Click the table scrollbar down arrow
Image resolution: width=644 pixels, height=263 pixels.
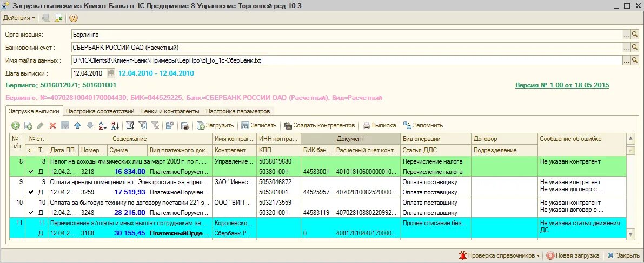click(x=632, y=234)
